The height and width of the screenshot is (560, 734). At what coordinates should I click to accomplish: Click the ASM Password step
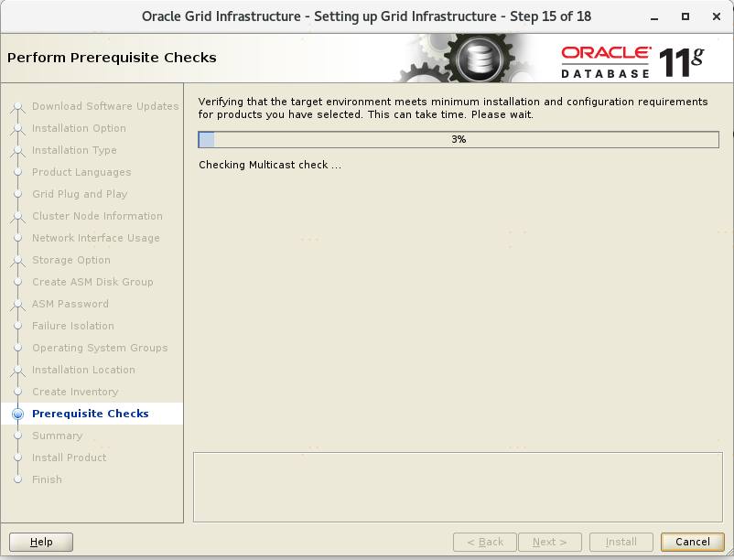tap(70, 304)
